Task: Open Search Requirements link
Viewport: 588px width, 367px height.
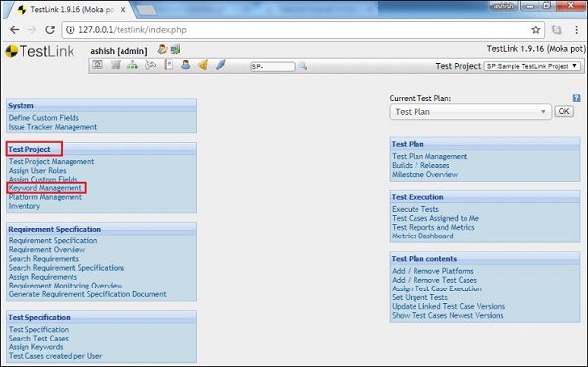Action: pos(44,259)
